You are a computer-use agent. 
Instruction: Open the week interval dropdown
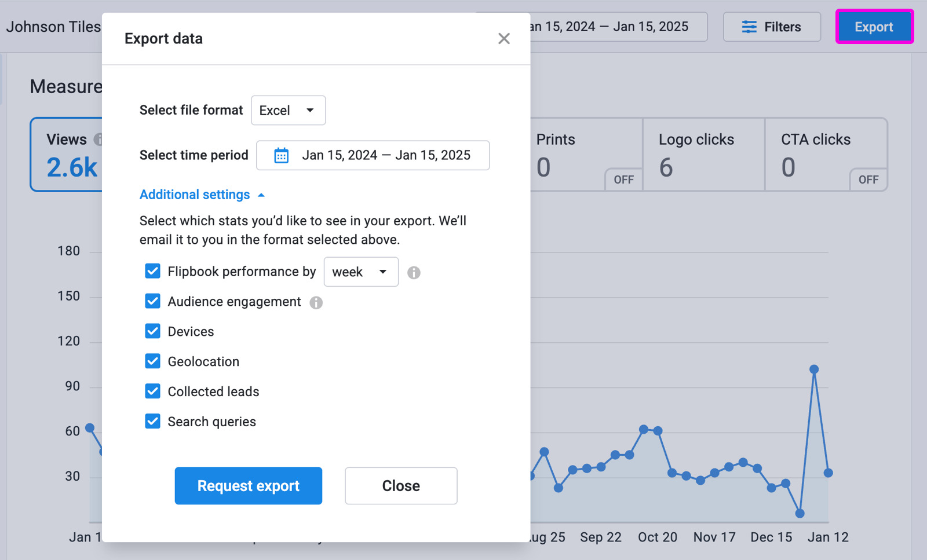point(361,272)
